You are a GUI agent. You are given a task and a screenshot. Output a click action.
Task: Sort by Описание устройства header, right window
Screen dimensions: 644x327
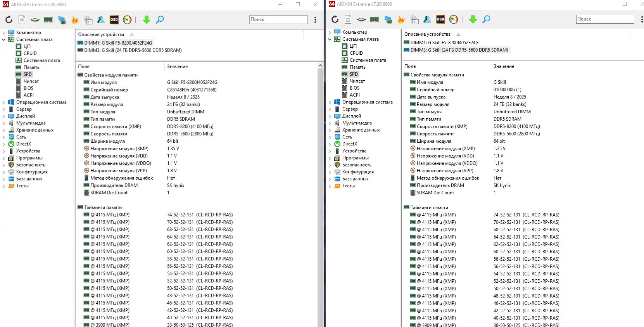click(427, 34)
